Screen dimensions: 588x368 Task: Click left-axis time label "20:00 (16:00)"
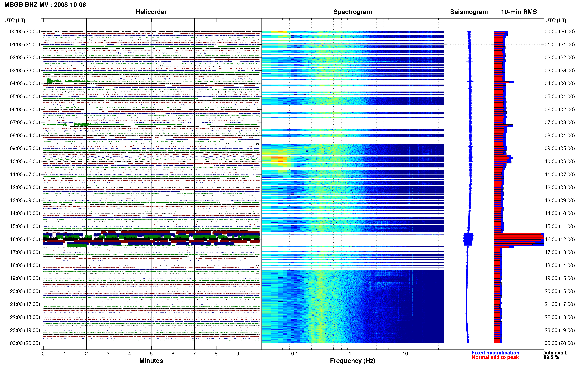coord(25,291)
